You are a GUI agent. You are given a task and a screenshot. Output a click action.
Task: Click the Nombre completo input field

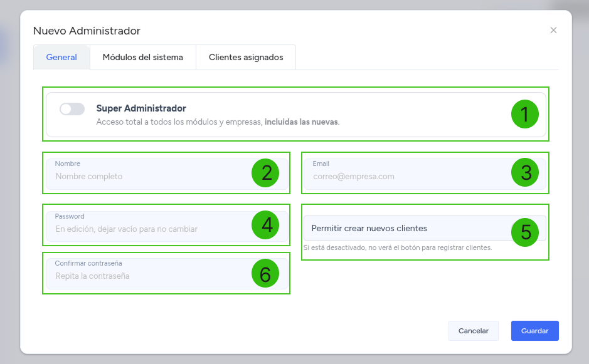167,174
